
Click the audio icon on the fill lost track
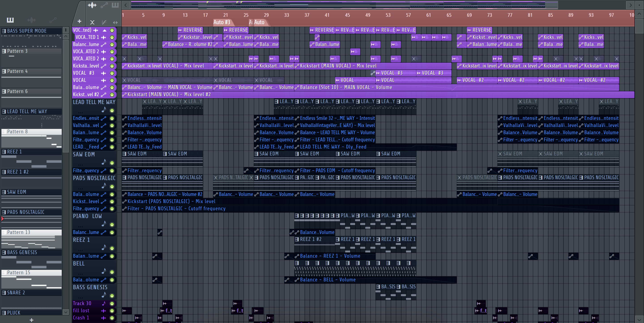(x=104, y=311)
